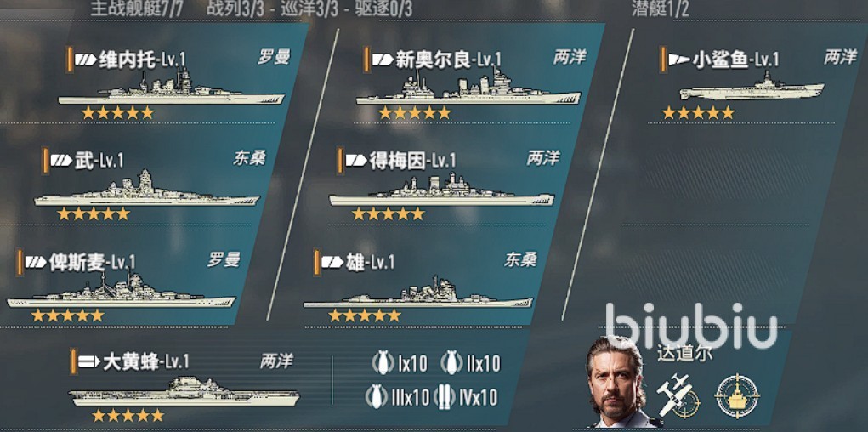The width and height of the screenshot is (868, 432).
Task: Click the carrier class icon beside 大黄蜂
Action: 89,362
